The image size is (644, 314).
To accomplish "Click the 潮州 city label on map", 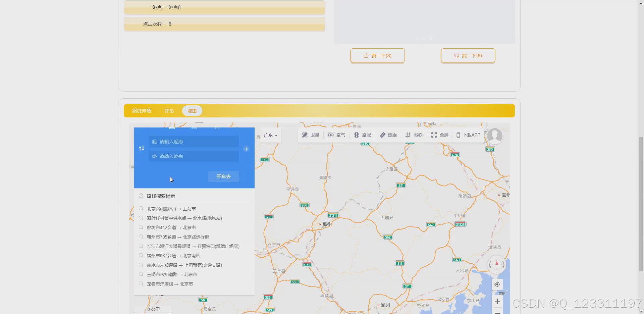I will [385, 305].
